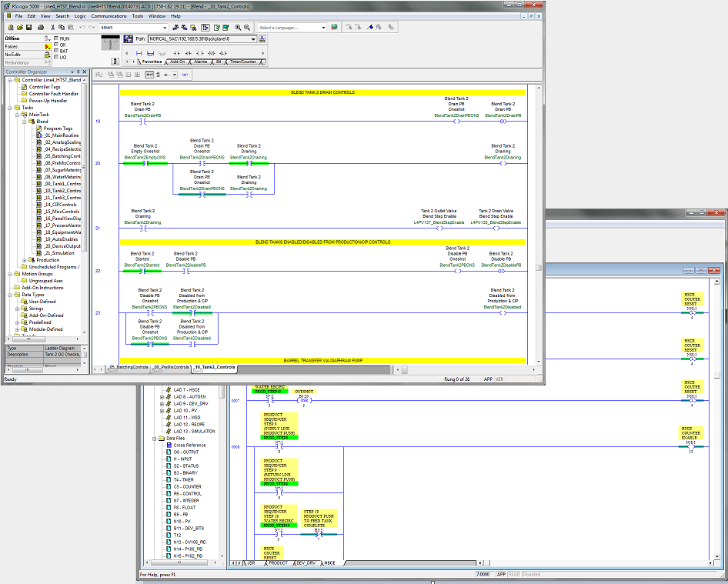
Task: Click the Verify Routine toolbar icon
Action: point(217,28)
